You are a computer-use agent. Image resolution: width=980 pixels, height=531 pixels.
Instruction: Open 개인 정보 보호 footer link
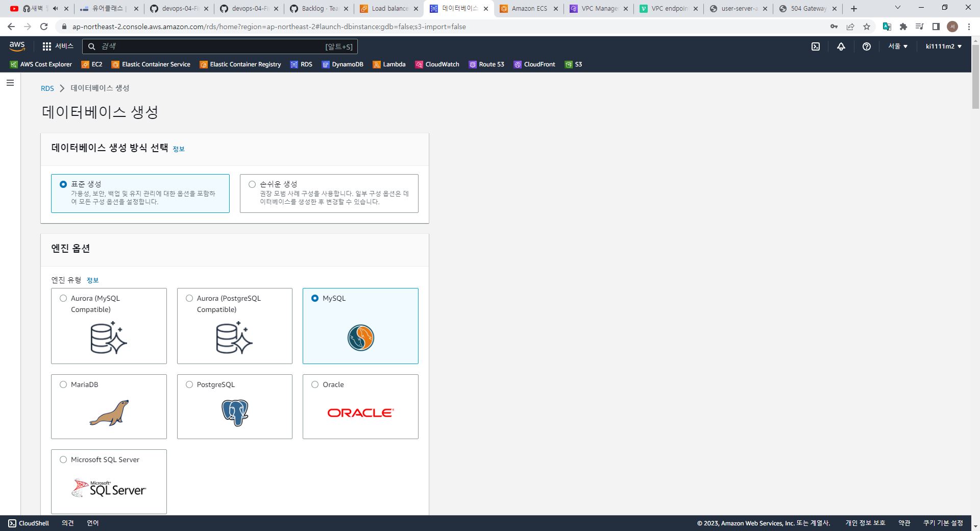tap(865, 523)
